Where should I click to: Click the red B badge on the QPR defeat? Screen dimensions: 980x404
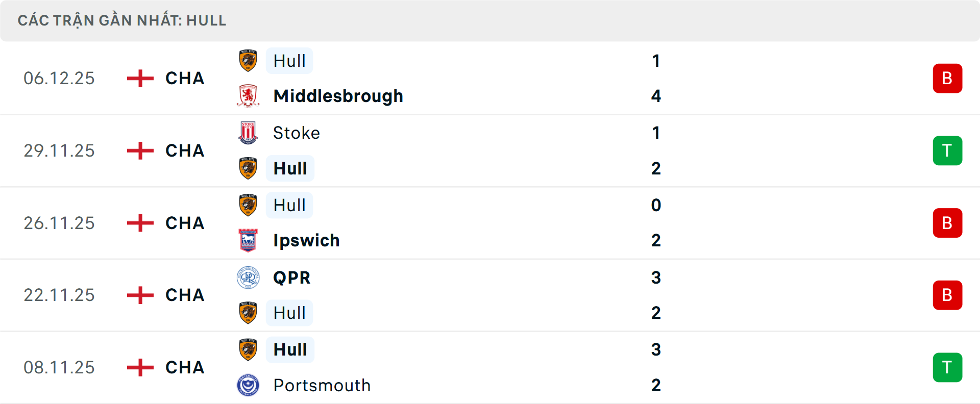pyautogui.click(x=947, y=295)
